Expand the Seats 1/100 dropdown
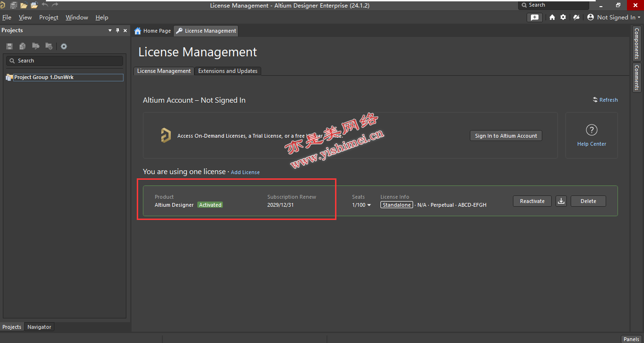This screenshot has height=343, width=644. click(362, 205)
